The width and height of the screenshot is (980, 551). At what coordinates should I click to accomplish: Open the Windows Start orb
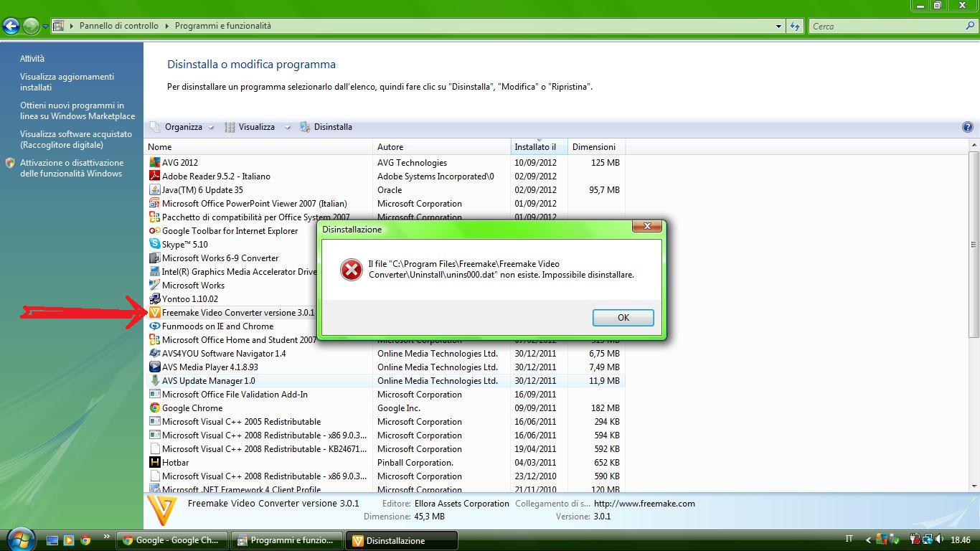click(20, 539)
